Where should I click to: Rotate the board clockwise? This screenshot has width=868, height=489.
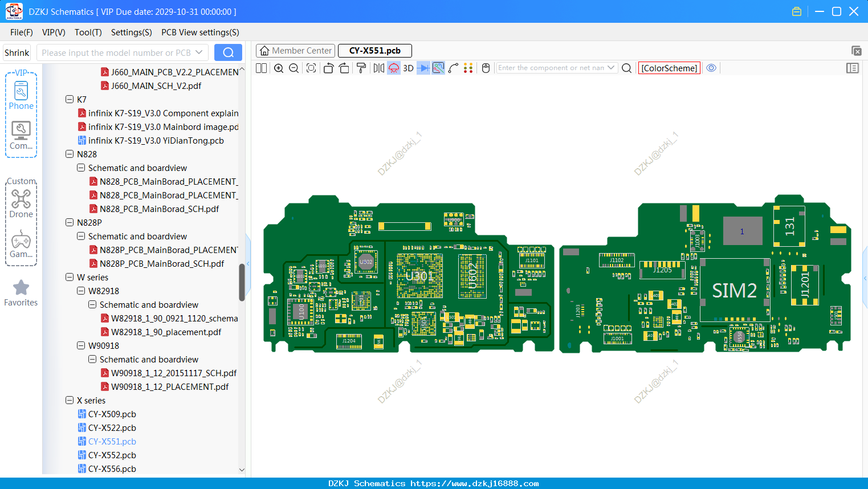(x=344, y=68)
